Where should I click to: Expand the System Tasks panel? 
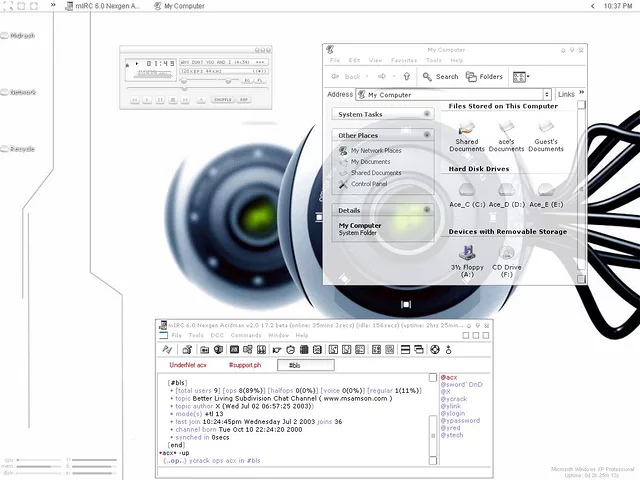427,114
